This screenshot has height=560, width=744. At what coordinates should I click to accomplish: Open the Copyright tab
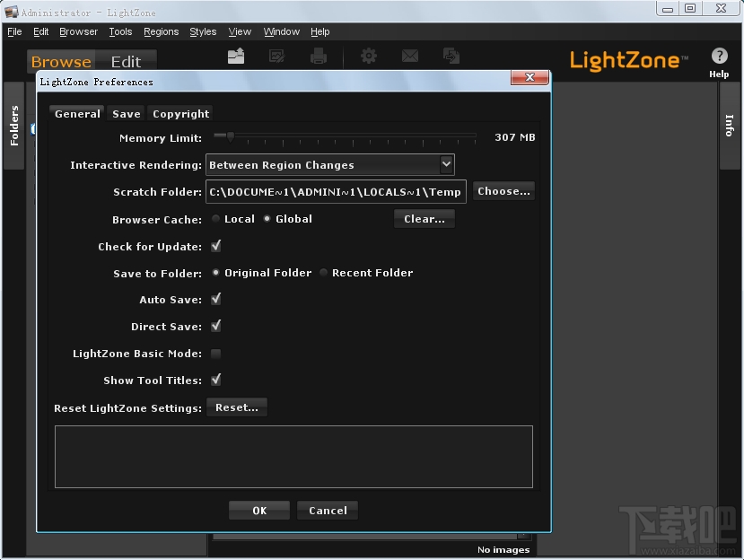(180, 113)
